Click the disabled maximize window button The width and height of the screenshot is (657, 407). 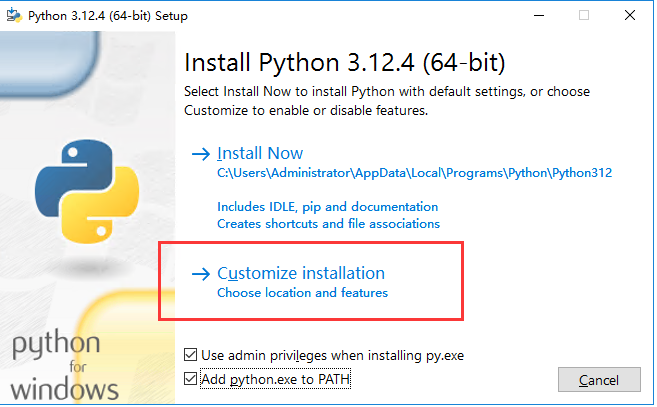(x=584, y=16)
